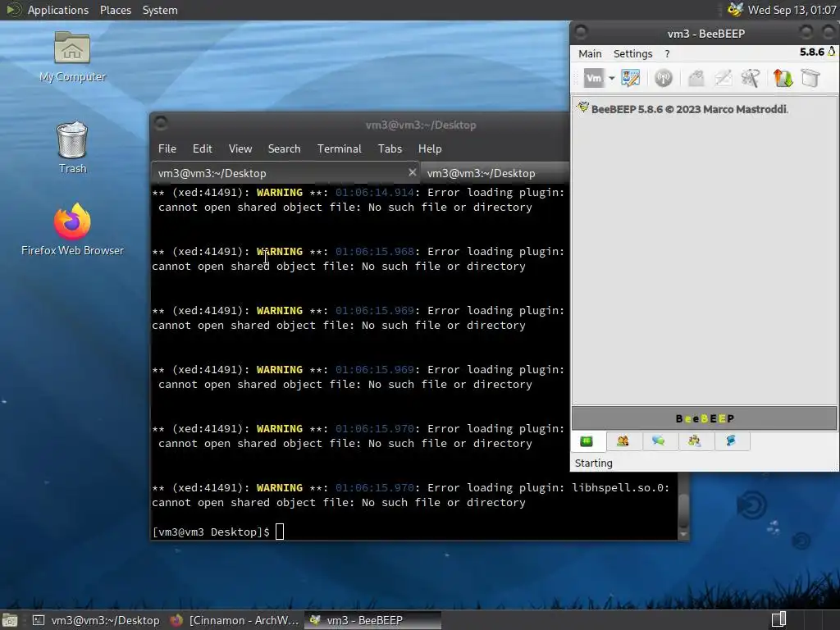Click the BeeBEEP bee tray icon in panel
Viewport: 840px width, 630px height.
click(736, 10)
